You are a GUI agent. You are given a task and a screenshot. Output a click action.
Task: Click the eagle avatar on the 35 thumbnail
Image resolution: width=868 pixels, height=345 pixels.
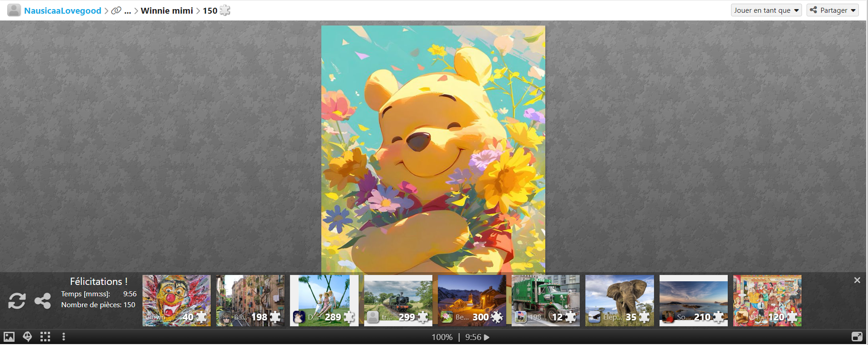click(x=594, y=317)
